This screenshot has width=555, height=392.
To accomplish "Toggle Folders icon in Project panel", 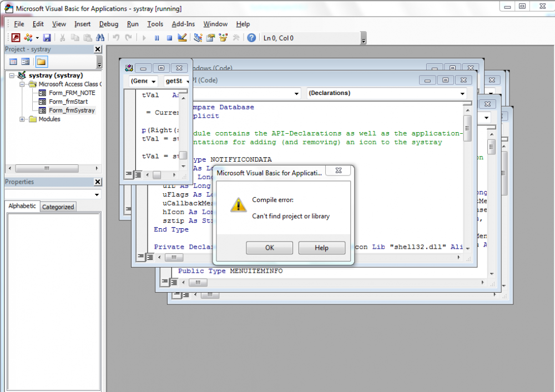I will click(42, 62).
